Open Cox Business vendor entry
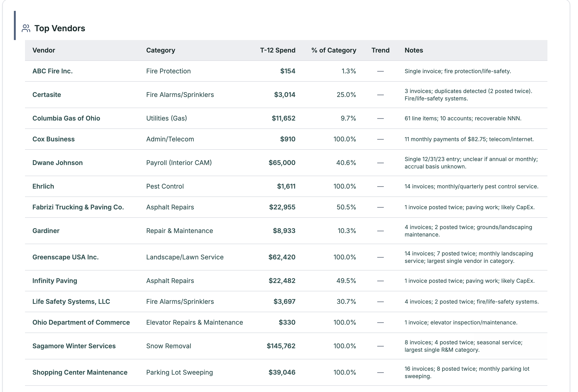578x392 pixels. pos(53,139)
